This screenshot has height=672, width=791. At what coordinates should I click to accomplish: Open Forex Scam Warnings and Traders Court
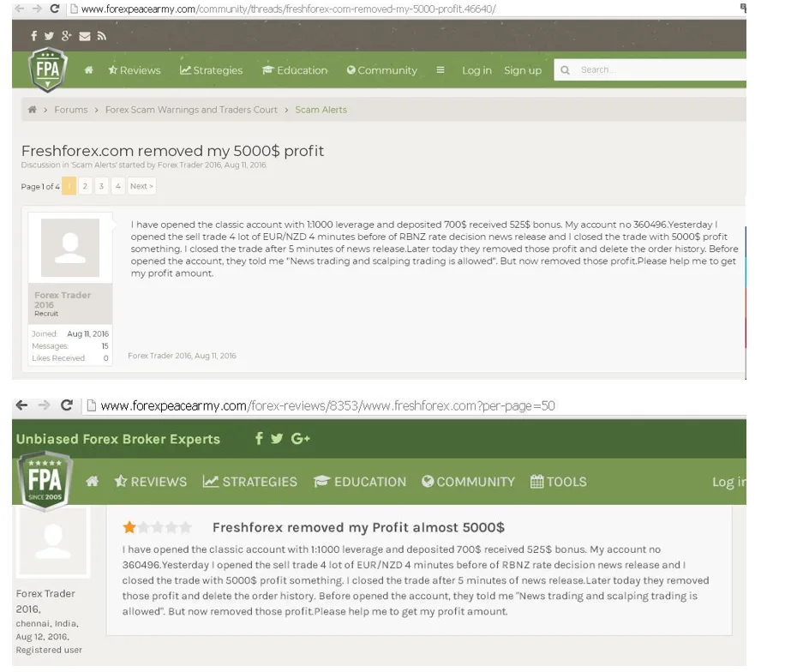191,110
